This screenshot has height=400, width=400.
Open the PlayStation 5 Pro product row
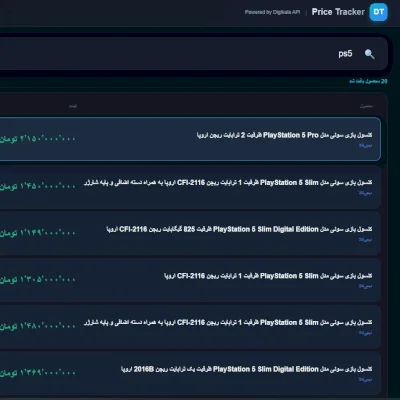(x=190, y=139)
